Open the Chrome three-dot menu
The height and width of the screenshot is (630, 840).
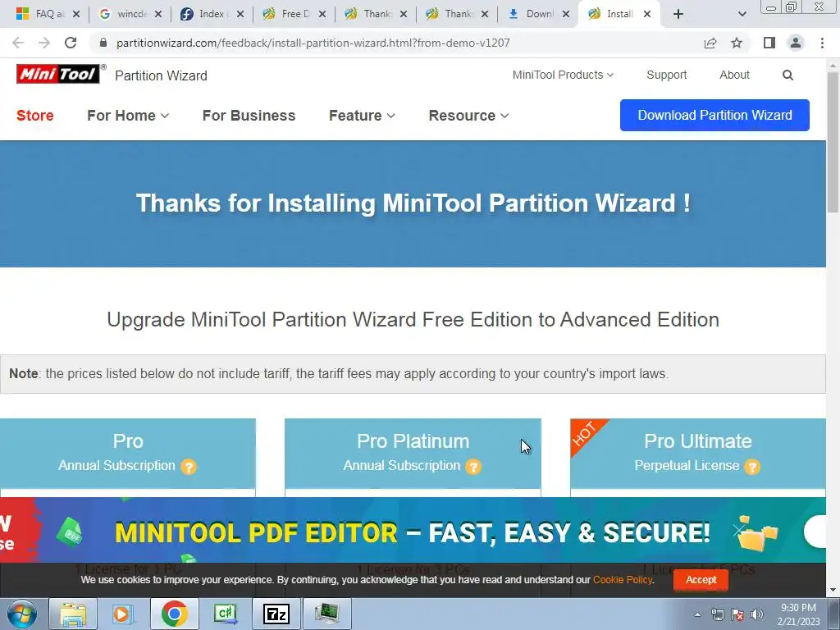coord(822,43)
